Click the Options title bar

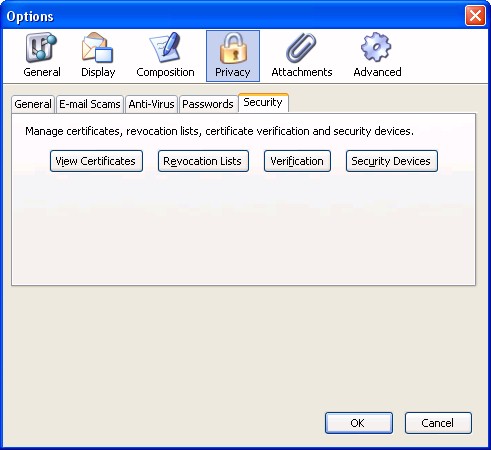[233, 16]
